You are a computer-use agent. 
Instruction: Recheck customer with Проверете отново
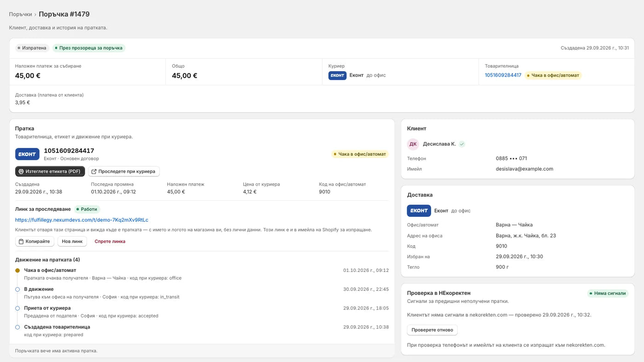click(x=432, y=330)
